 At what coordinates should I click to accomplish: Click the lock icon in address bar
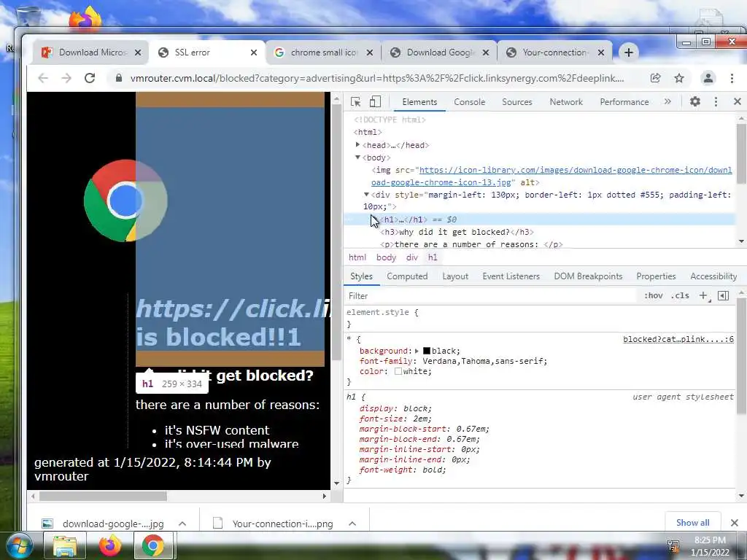119,78
